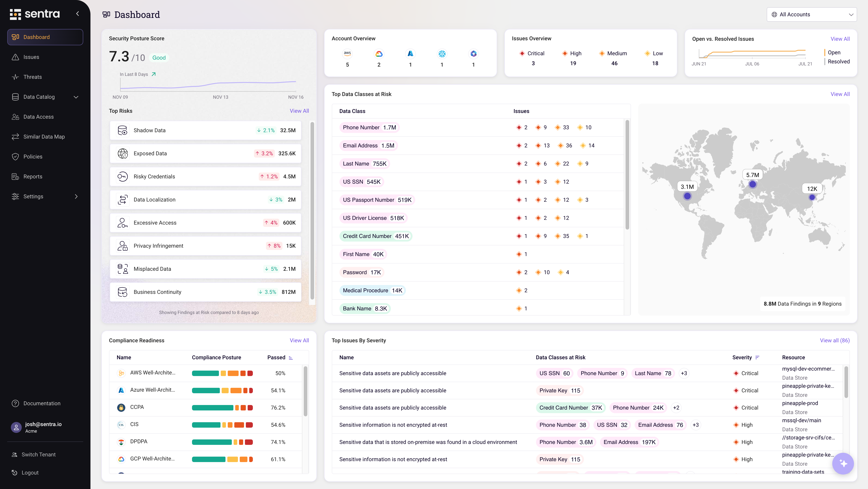Click the AWS account icon
Viewport: 868px width, 489px height.
pos(347,54)
